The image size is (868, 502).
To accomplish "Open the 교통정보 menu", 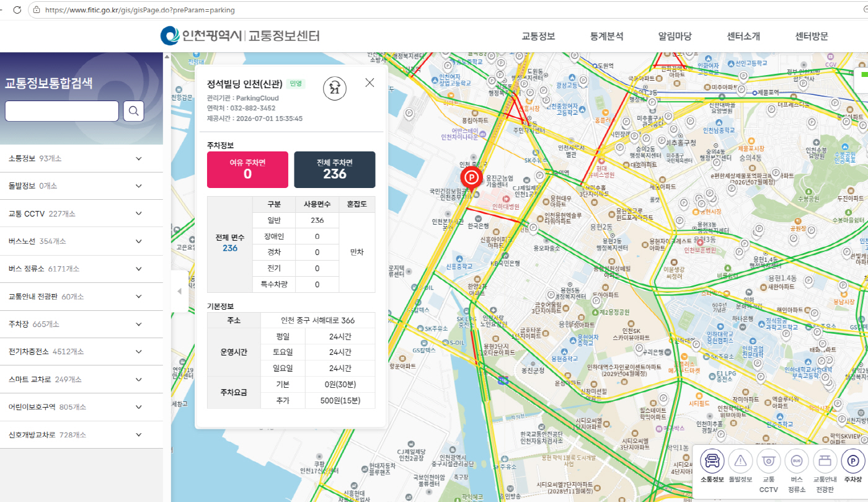I will pos(538,36).
